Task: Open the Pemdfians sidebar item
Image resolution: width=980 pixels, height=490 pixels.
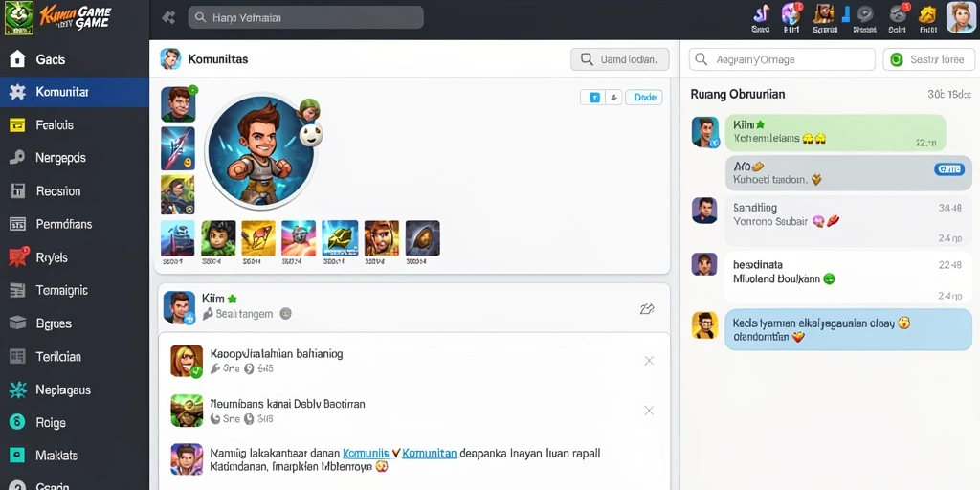Action: (74, 224)
